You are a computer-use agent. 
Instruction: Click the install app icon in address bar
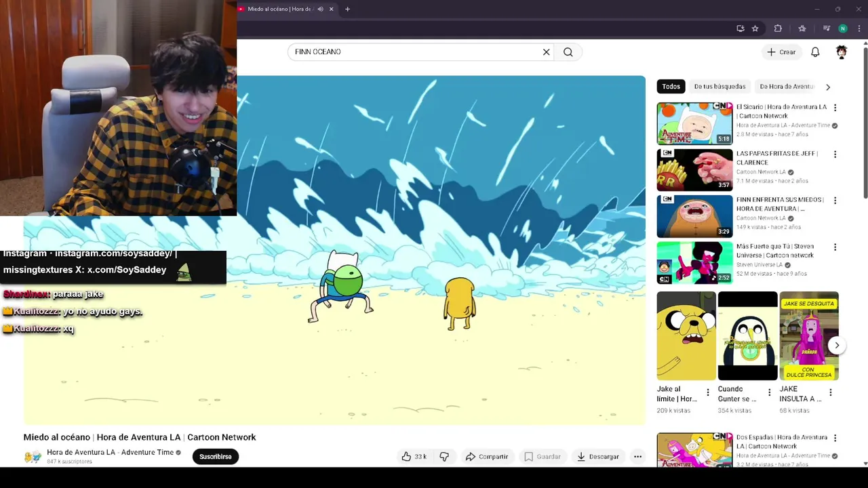click(741, 28)
